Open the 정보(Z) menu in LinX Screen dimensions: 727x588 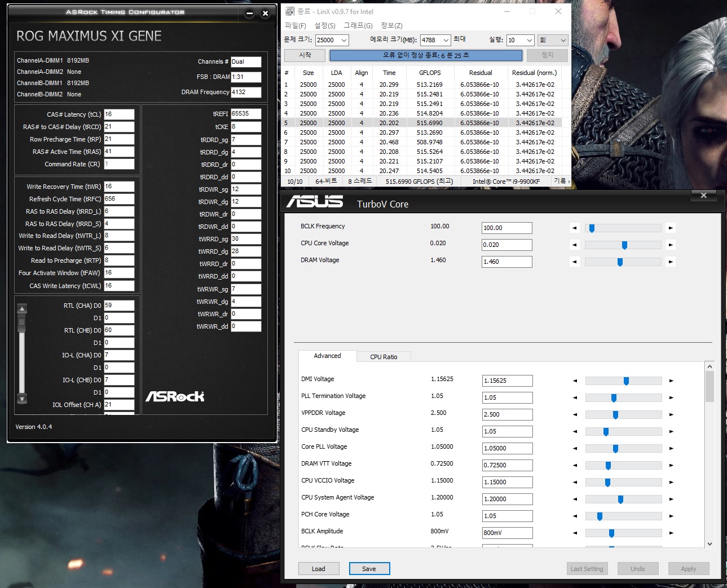pyautogui.click(x=392, y=25)
